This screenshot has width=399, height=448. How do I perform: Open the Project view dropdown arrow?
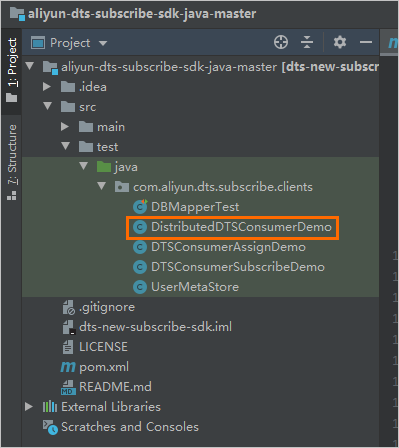point(103,43)
